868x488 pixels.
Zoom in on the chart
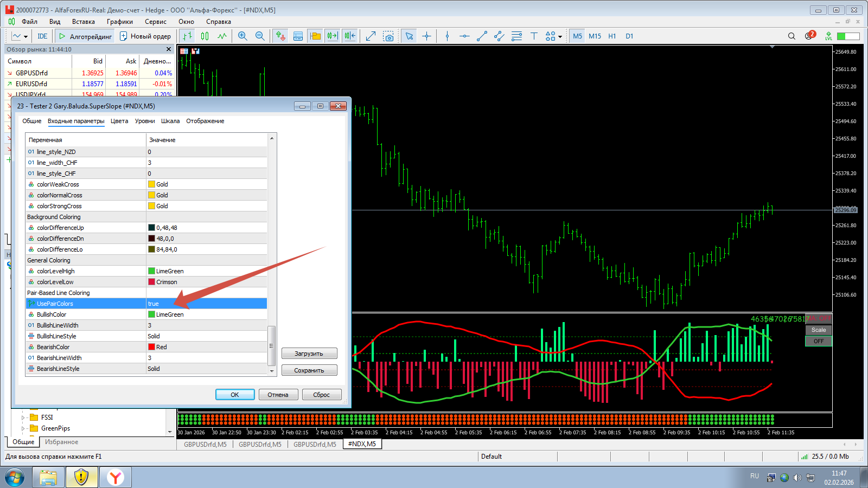pyautogui.click(x=242, y=36)
